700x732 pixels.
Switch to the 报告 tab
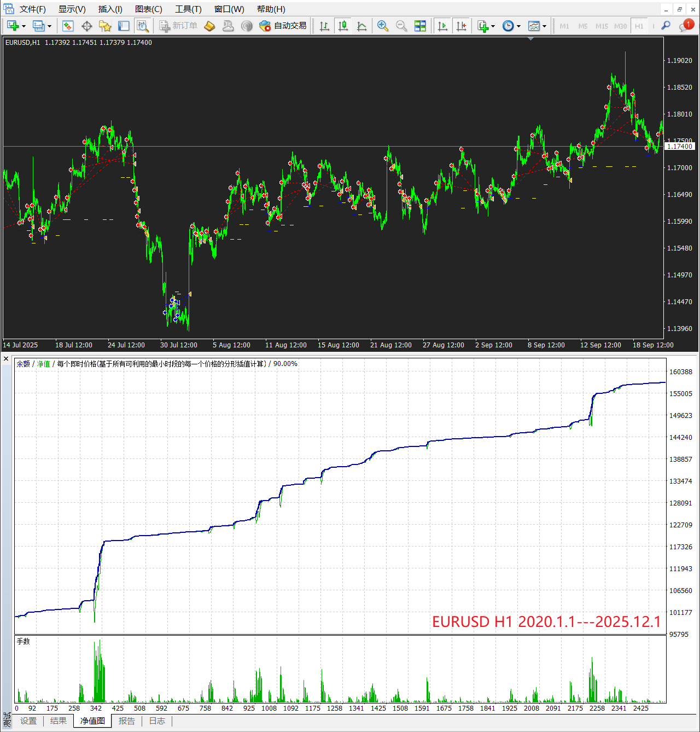click(x=127, y=721)
